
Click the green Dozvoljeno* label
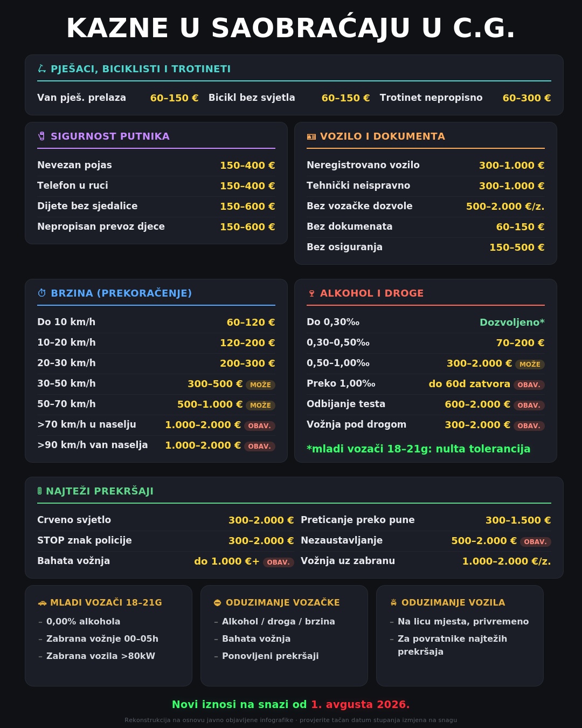point(512,322)
